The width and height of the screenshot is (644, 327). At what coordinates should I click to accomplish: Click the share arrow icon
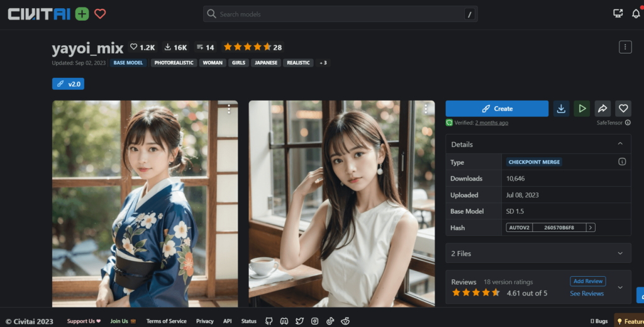point(602,109)
